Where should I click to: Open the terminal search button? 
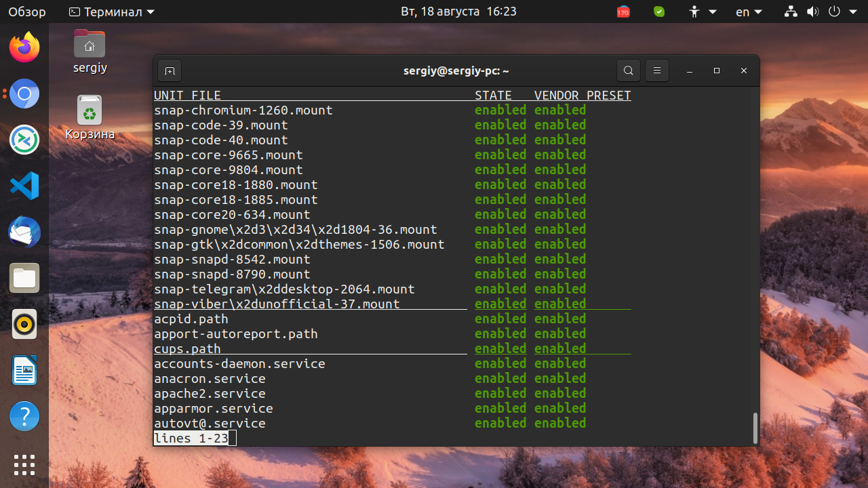click(629, 70)
